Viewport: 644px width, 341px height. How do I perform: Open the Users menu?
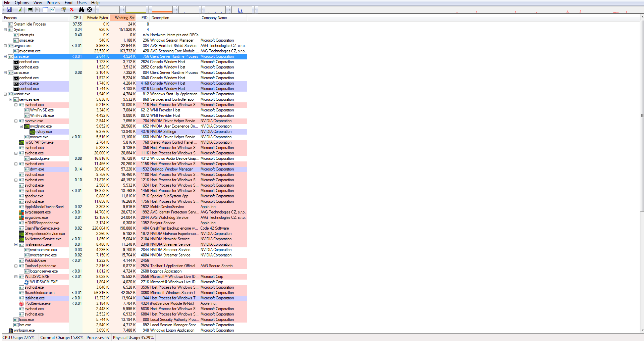click(82, 3)
